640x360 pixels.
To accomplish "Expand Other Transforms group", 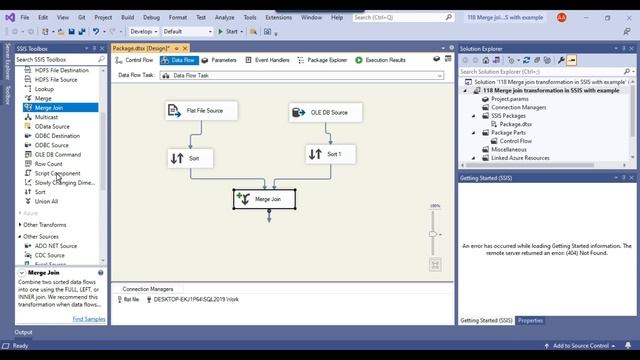I will (x=20, y=225).
